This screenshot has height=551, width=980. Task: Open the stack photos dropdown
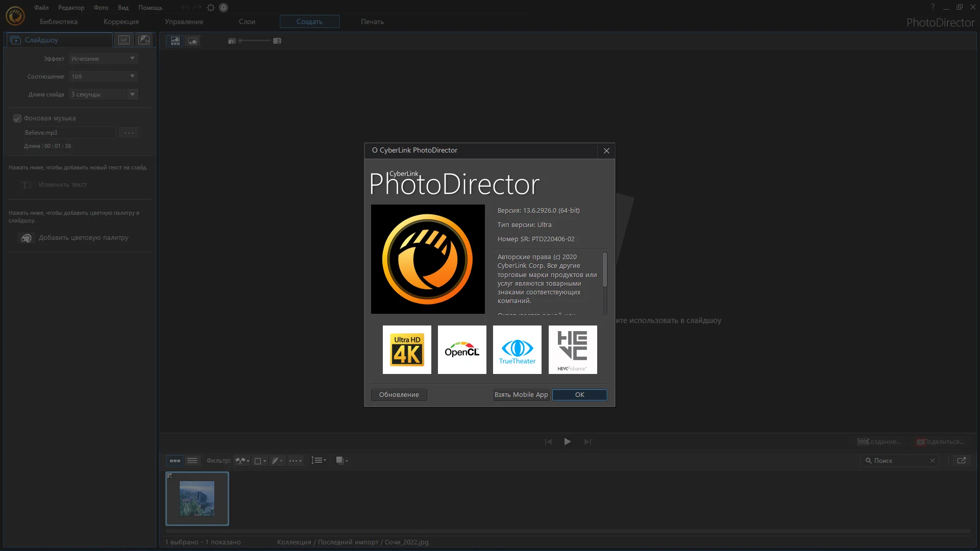pos(342,461)
